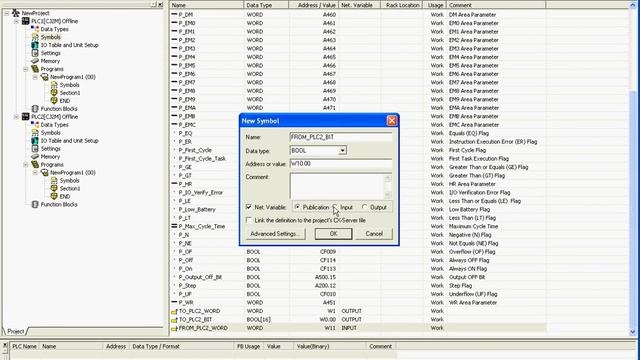Click the Symbols icon under PLC2
The image size is (640, 360).
click(x=35, y=132)
